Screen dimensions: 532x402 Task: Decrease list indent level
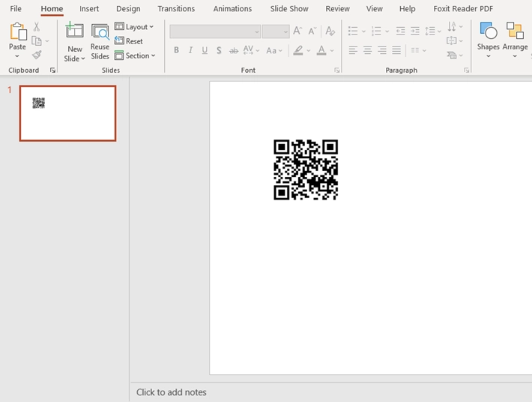400,31
